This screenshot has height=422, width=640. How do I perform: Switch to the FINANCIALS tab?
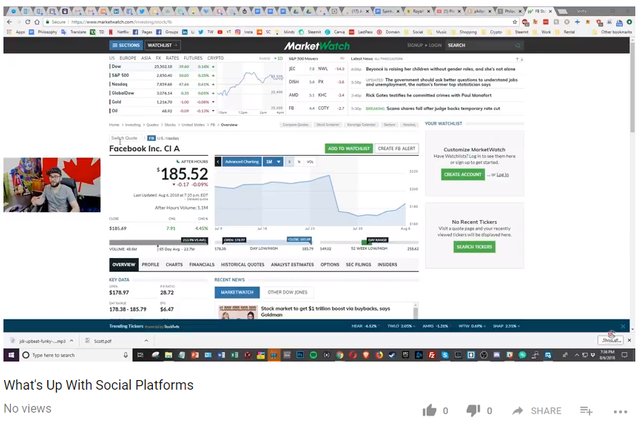pyautogui.click(x=202, y=264)
